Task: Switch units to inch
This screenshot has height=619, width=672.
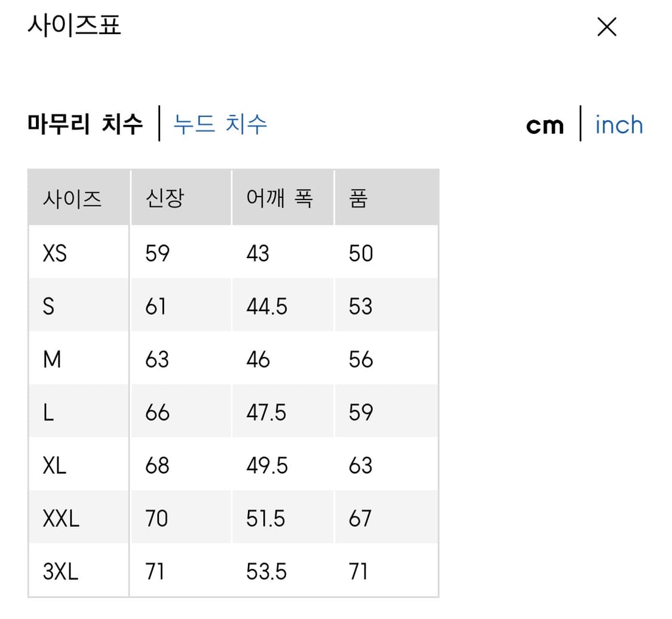Action: [619, 125]
